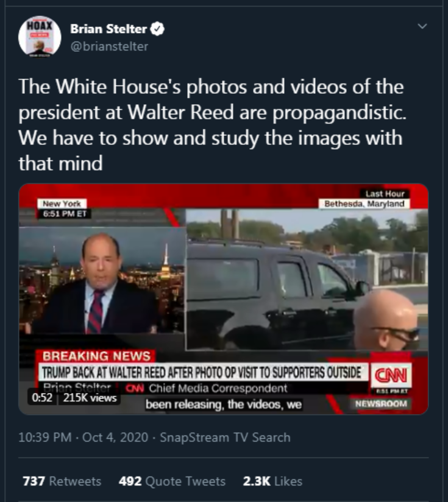Click the BREAKING NEWS banner in the video
Viewport: 448px width, 502px height.
96,356
